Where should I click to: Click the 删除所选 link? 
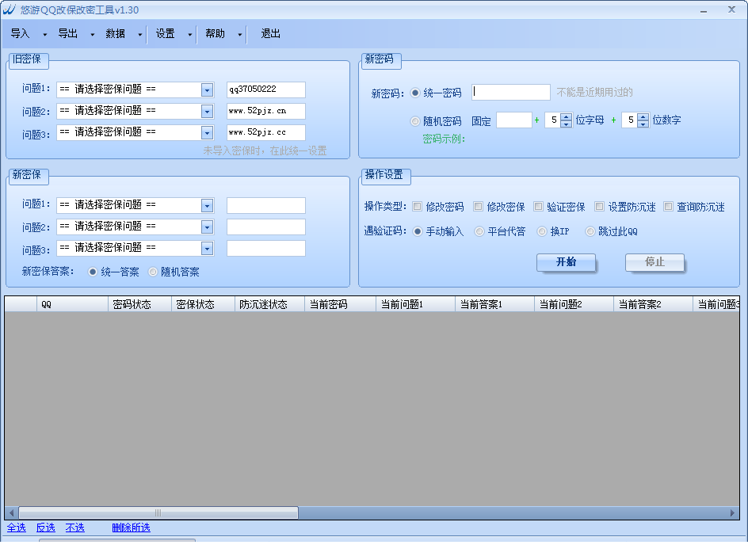pos(131,528)
